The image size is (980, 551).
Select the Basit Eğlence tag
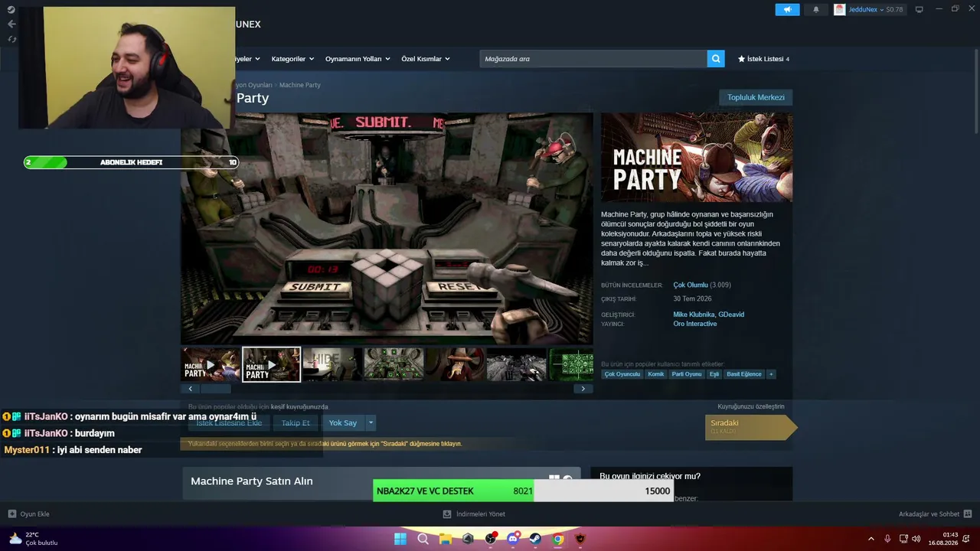(x=744, y=374)
